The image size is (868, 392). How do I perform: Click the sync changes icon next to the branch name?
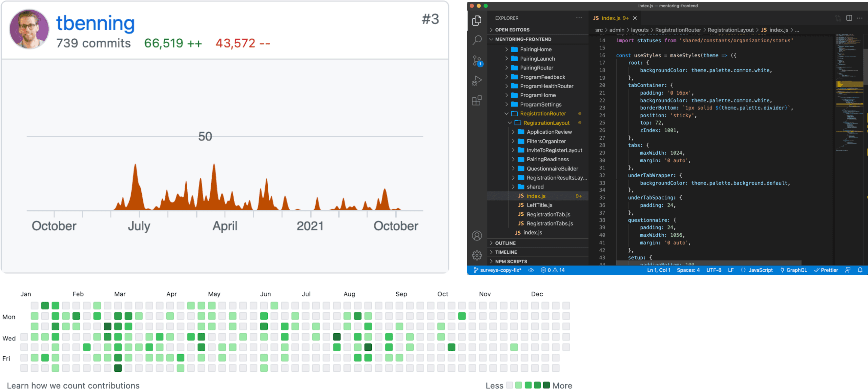pos(531,270)
